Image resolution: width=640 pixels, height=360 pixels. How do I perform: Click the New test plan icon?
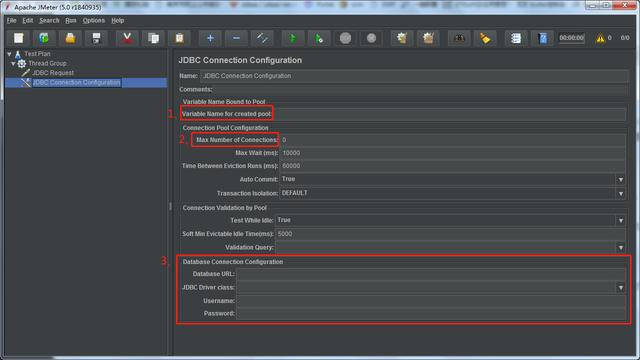click(19, 38)
